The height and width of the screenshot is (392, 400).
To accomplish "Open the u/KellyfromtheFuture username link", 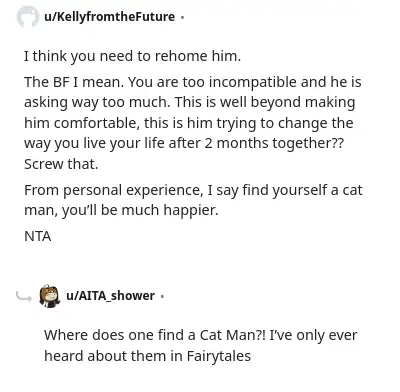I will pos(109,17).
